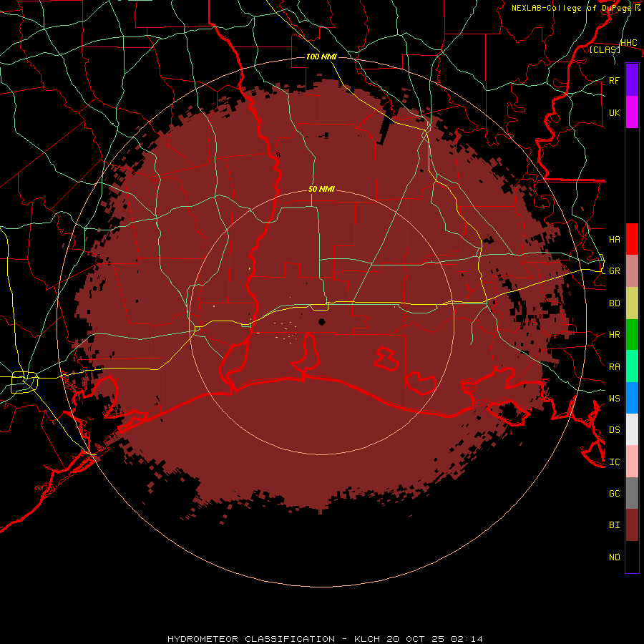644x644 pixels.
Task: Click the "HA" legend label
Action: pos(614,240)
